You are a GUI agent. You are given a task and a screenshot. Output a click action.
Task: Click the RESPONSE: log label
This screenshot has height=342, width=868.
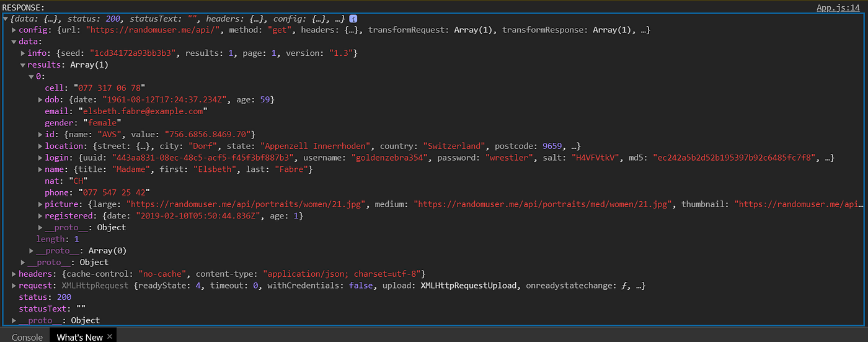coord(24,7)
